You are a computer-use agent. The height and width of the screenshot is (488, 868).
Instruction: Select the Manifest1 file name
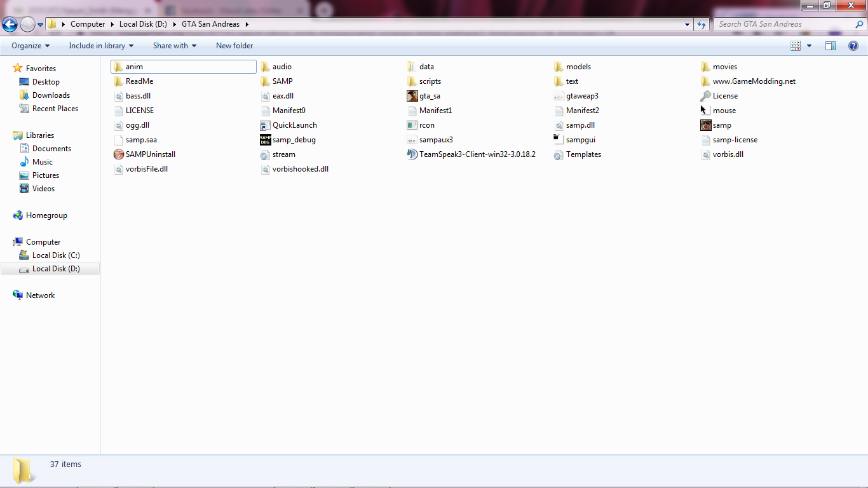pyautogui.click(x=435, y=111)
